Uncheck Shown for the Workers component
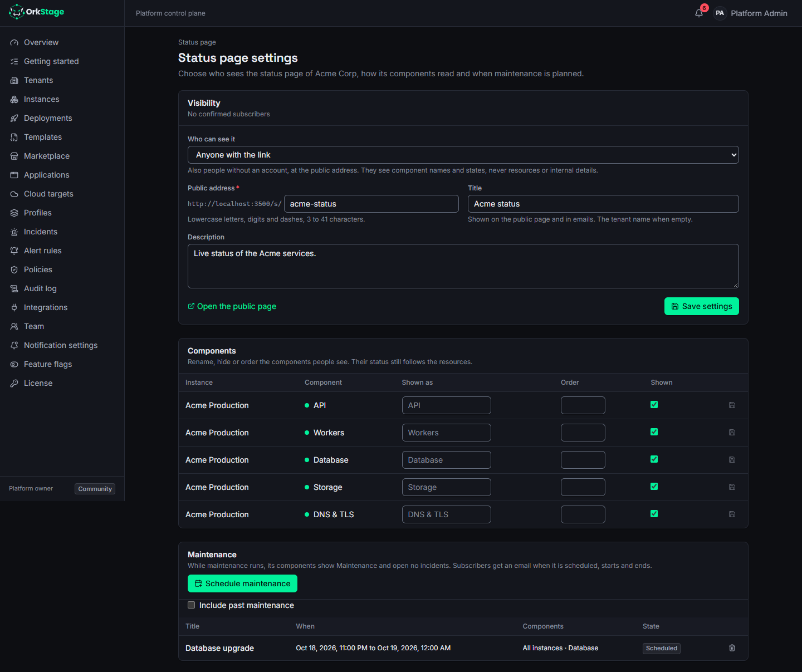The width and height of the screenshot is (802, 672). point(654,432)
